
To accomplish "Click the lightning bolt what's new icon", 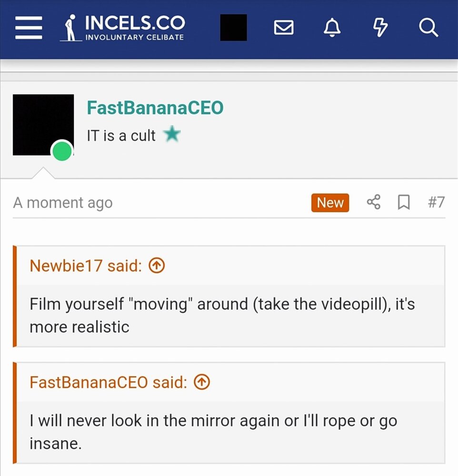I will (x=380, y=28).
